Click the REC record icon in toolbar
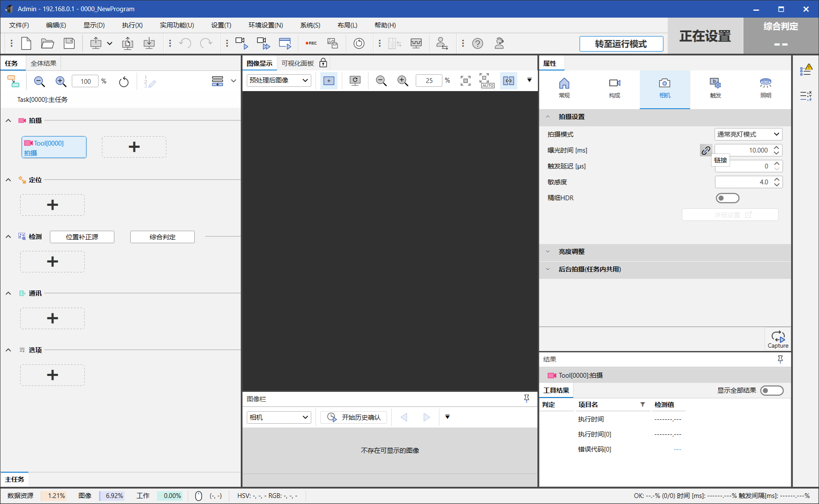Screen dimensions: 819x504 tap(311, 43)
